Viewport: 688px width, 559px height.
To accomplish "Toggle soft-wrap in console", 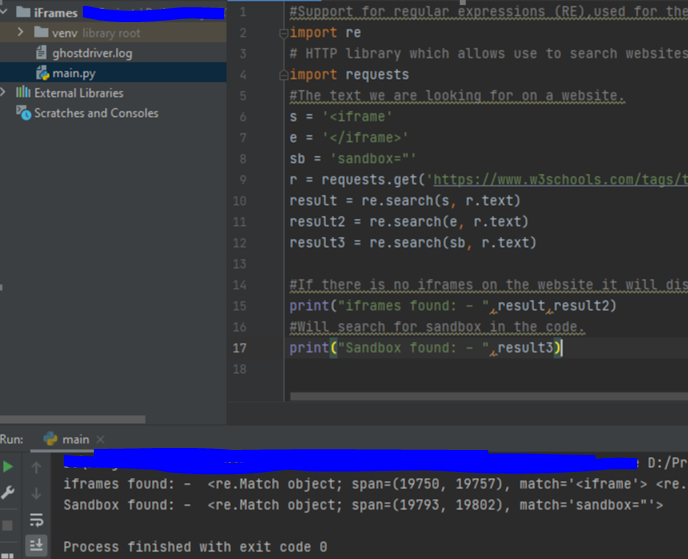I will pos(36,520).
